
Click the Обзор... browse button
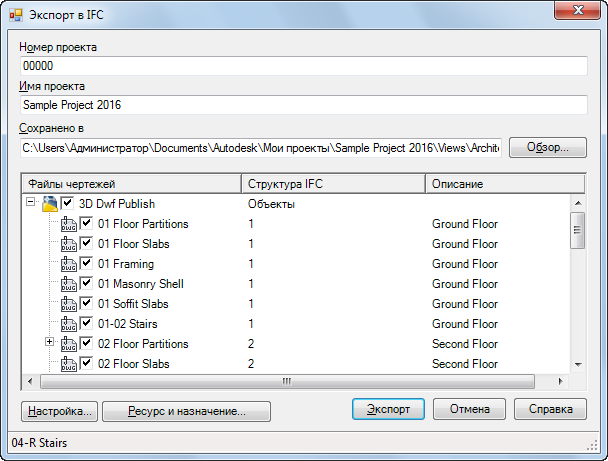[548, 147]
